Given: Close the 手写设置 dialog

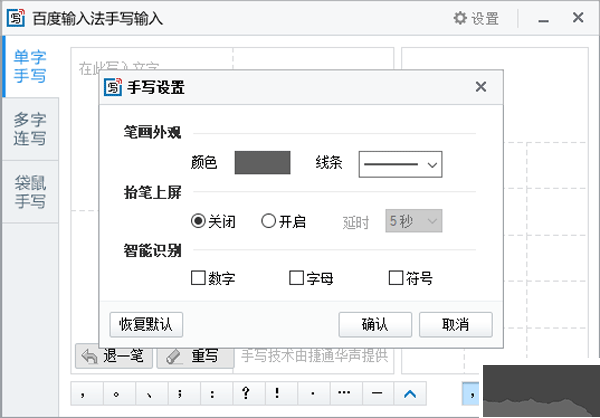Looking at the screenshot, I should click(481, 87).
